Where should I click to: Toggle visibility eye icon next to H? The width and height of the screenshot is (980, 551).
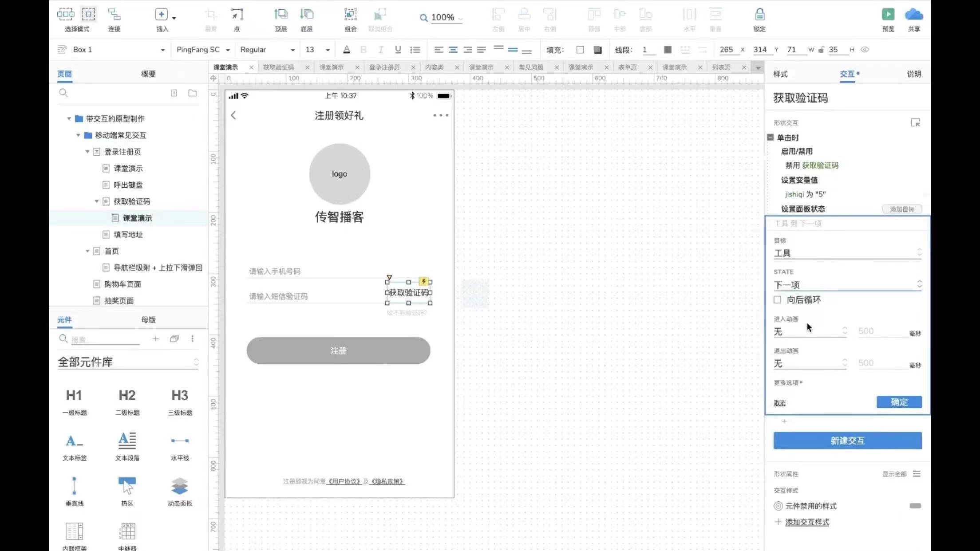click(865, 50)
